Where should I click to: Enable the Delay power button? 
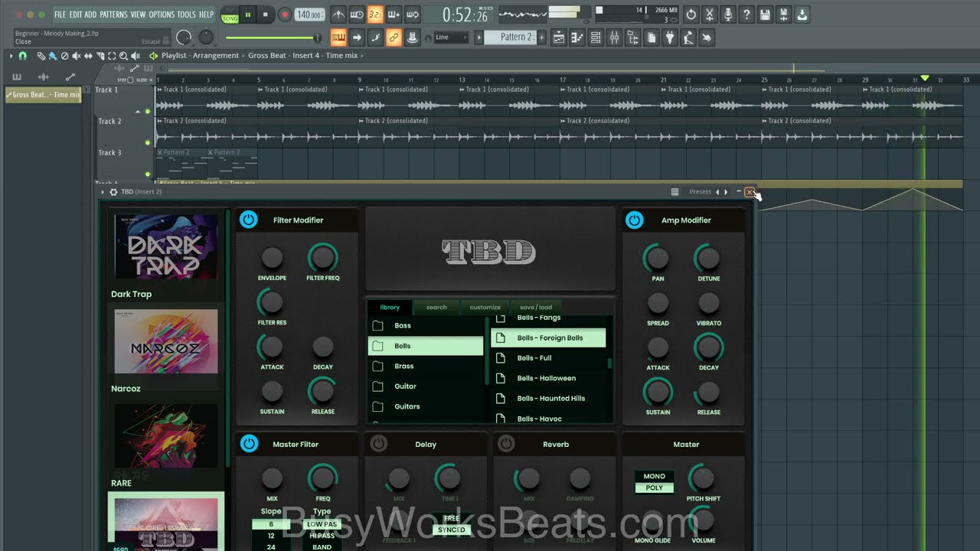pos(378,444)
